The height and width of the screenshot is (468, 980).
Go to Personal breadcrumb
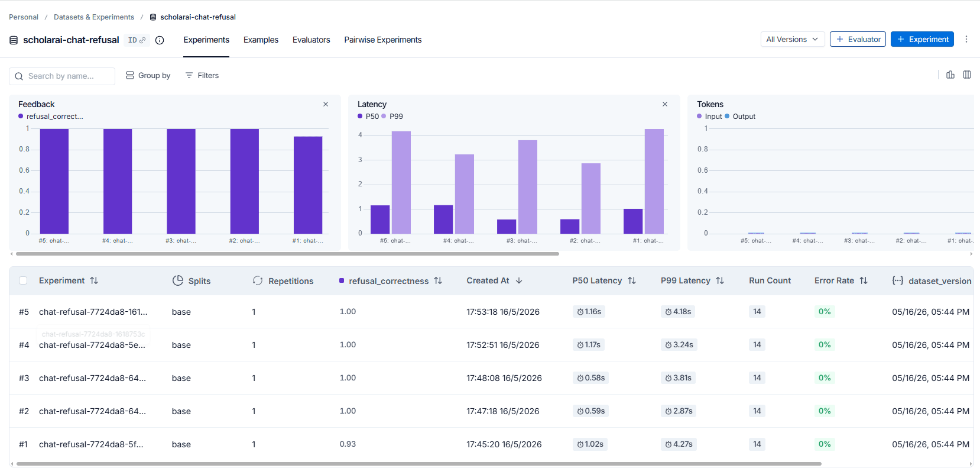point(24,17)
